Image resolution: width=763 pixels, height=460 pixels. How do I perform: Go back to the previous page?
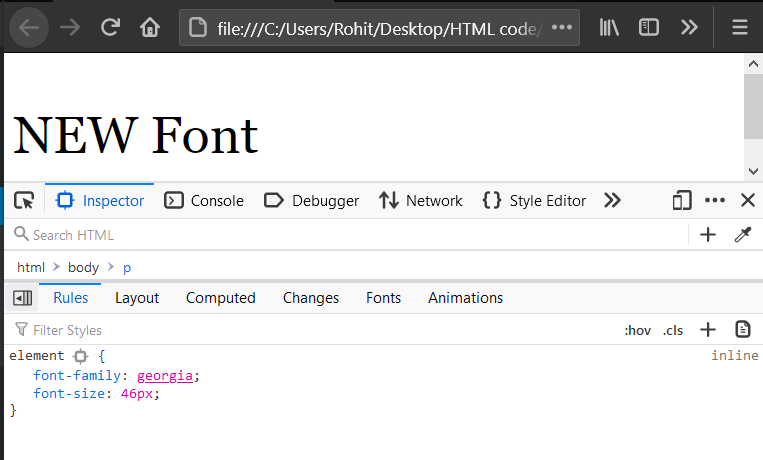tap(29, 28)
